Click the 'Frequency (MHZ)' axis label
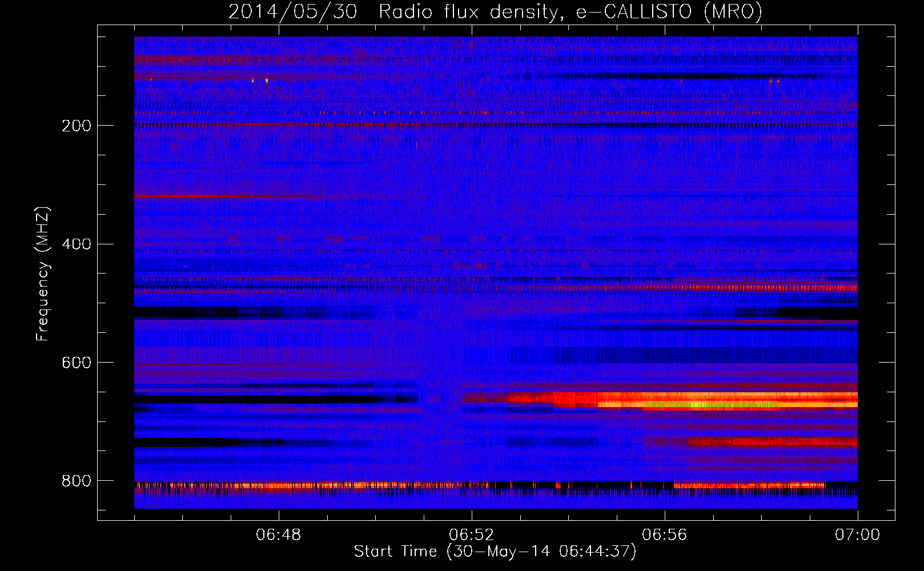 [x=43, y=274]
